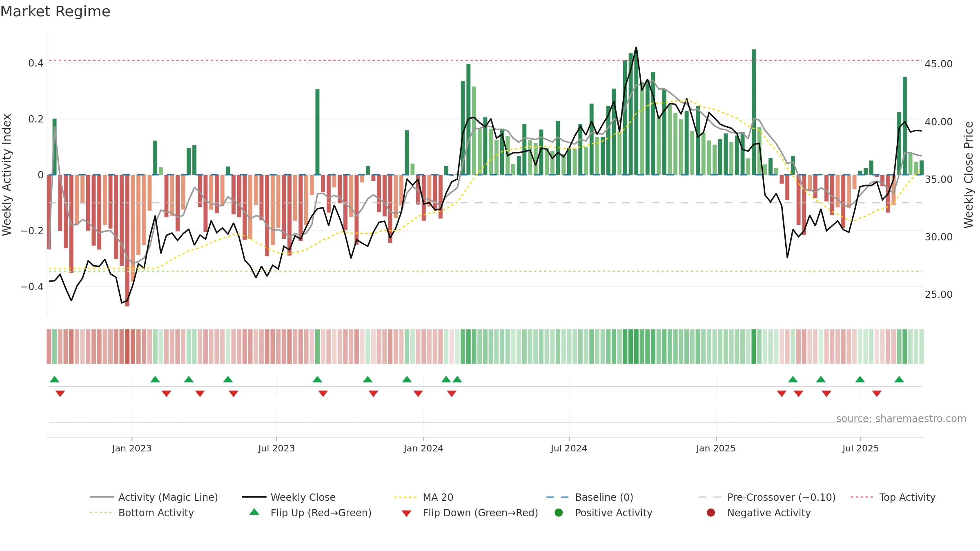Image resolution: width=980 pixels, height=551 pixels.
Task: Toggle the Flip Down (Green→Red) legend entry
Action: tap(470, 513)
